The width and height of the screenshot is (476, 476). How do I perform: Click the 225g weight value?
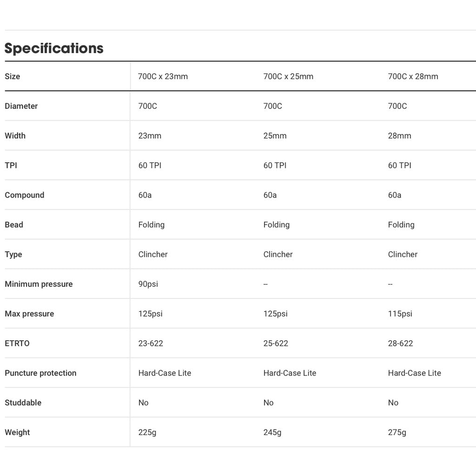coord(147,432)
